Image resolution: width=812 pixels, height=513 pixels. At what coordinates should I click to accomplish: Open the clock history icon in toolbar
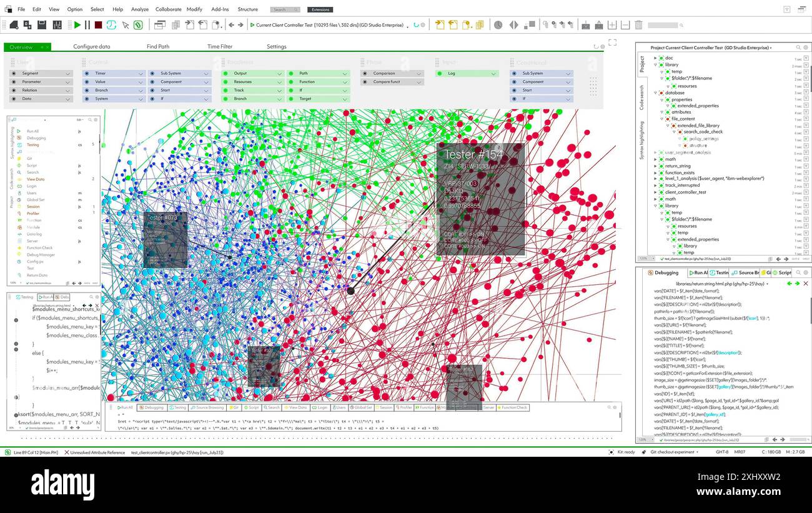pyautogui.click(x=498, y=25)
